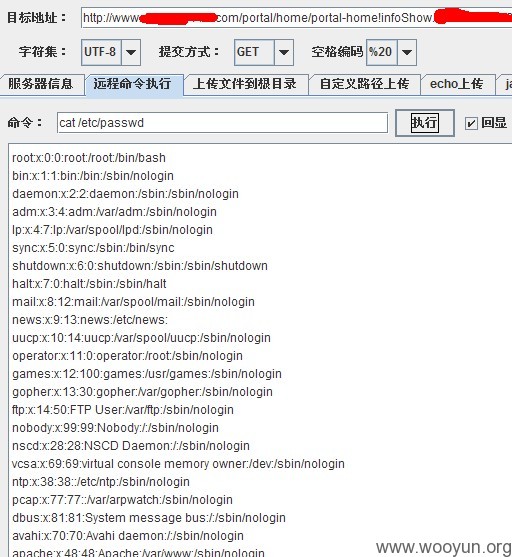Select the 远程命令执行 tab
This screenshot has width=512, height=557.
pos(134,85)
